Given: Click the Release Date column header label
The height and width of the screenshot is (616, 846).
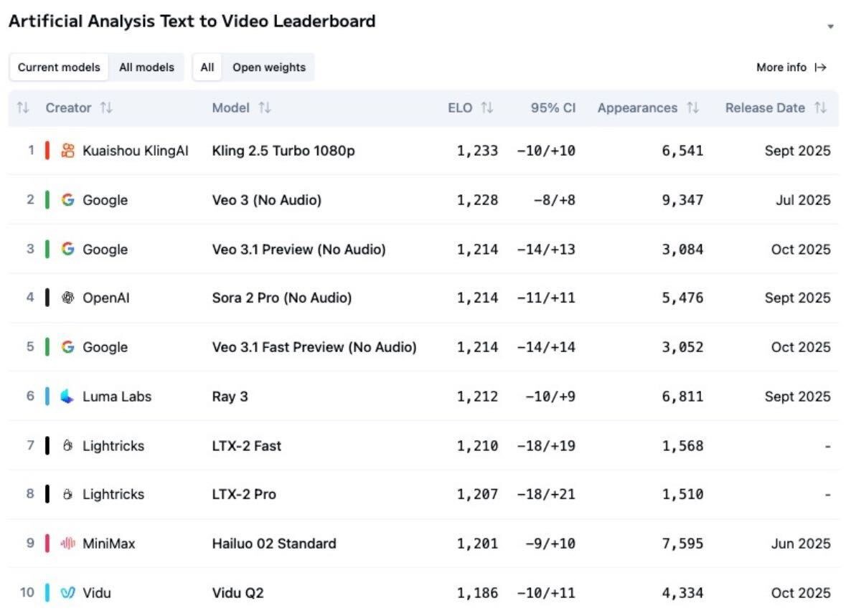Looking at the screenshot, I should (765, 108).
